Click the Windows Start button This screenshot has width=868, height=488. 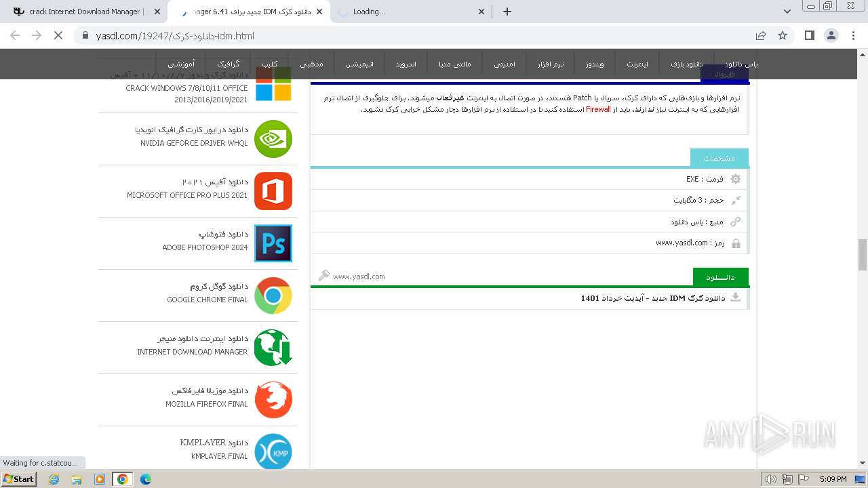(19, 479)
